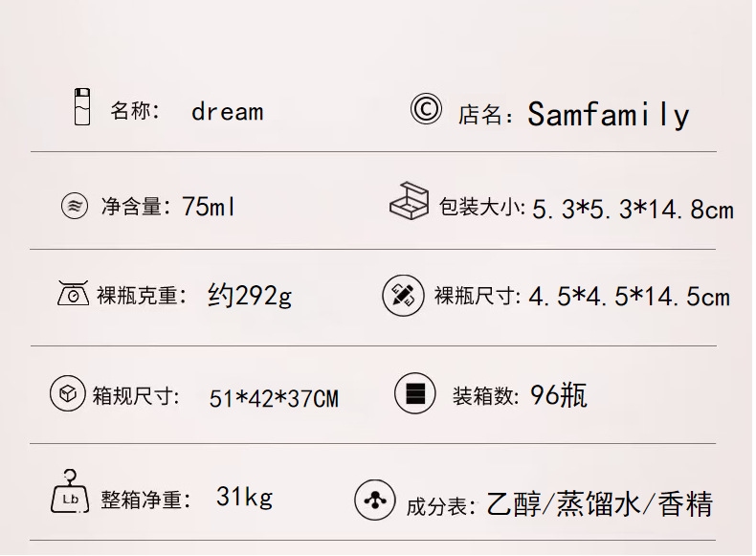The width and height of the screenshot is (756, 556).
Task: Click the molecule icon beside 成分表
Action: [x=374, y=500]
